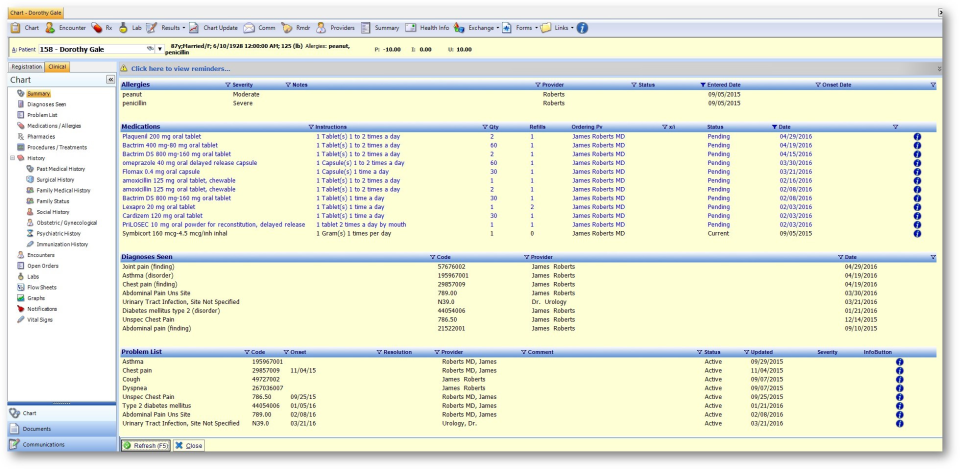Click info button for Asthma problem row
The height and width of the screenshot is (469, 960).
[x=899, y=362]
